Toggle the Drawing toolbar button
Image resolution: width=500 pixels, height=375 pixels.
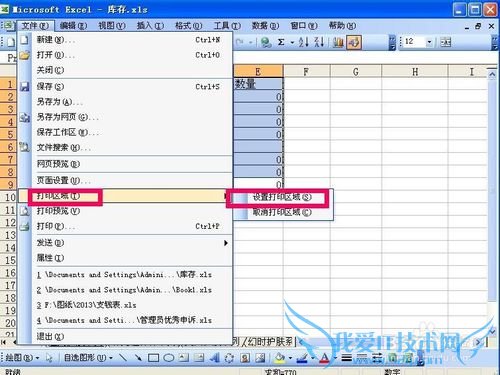(354, 42)
